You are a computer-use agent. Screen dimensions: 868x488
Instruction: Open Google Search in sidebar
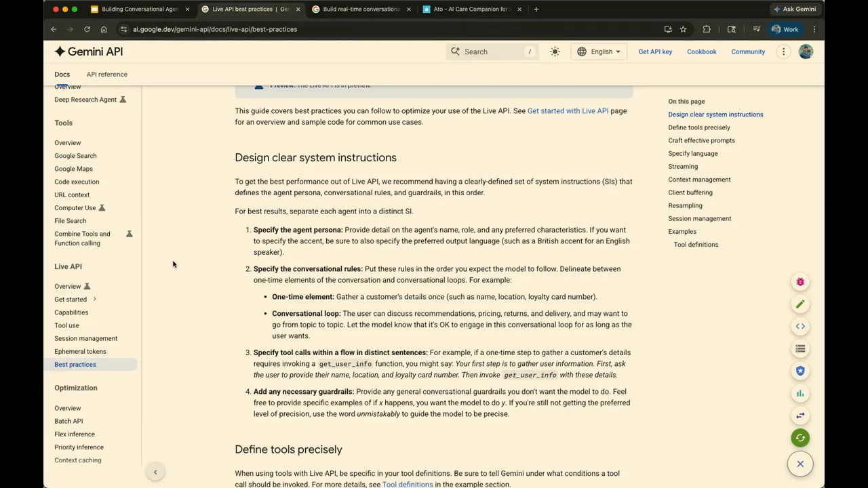point(75,156)
